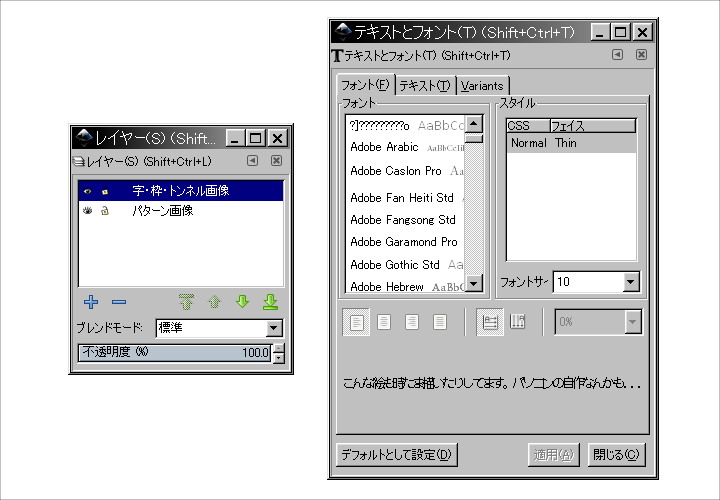Click font list scrollbar up arrow

[474, 124]
